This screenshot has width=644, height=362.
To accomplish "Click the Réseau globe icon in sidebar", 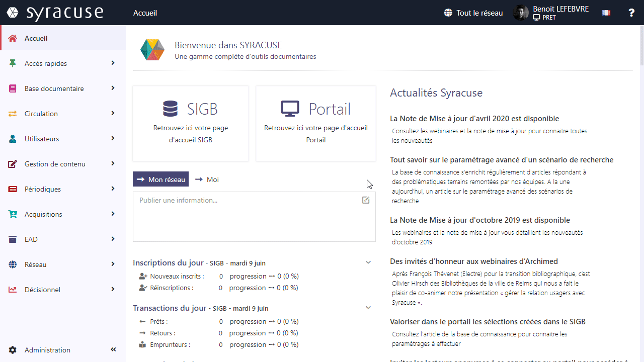I will click(13, 264).
